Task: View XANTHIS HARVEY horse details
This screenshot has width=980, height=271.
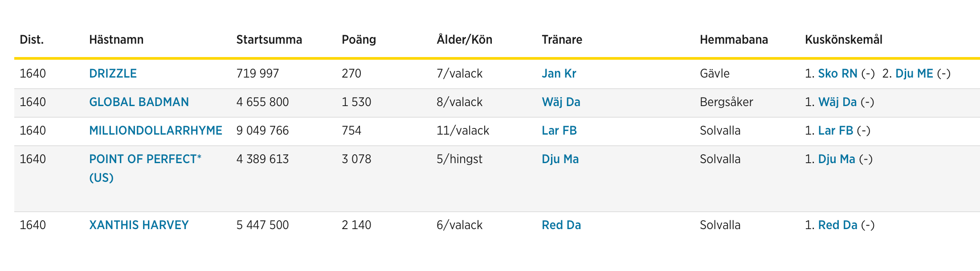Action: click(x=139, y=225)
